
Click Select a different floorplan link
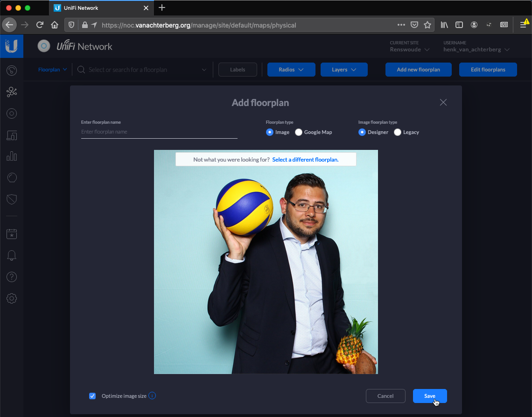[305, 159]
